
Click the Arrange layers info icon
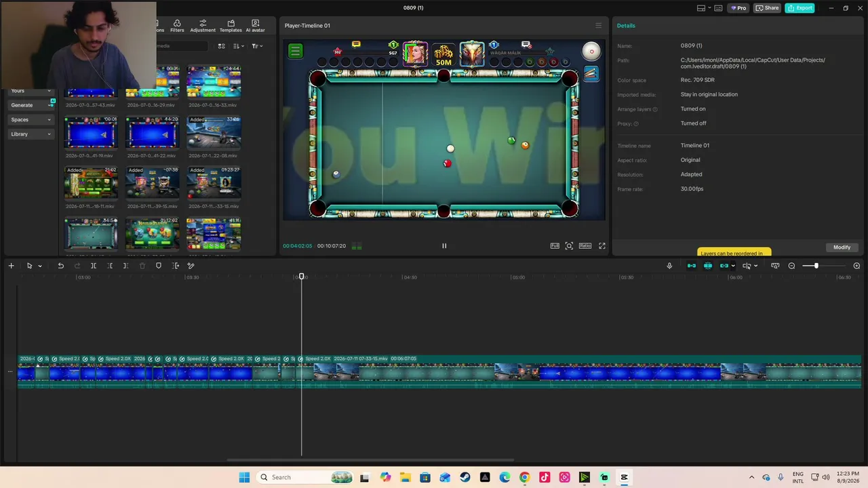coord(655,109)
